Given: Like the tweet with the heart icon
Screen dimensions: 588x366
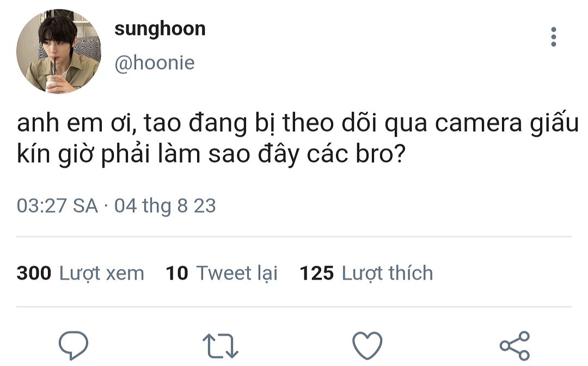Looking at the screenshot, I should tap(367, 345).
